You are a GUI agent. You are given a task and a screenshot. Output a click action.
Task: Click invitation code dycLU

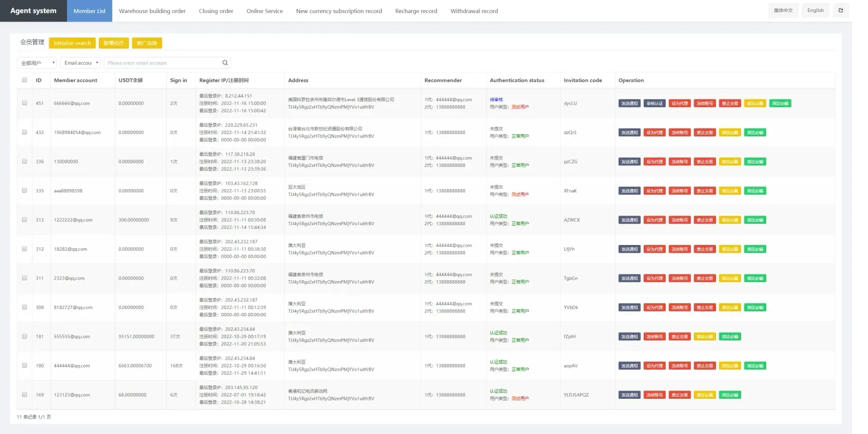tap(570, 103)
